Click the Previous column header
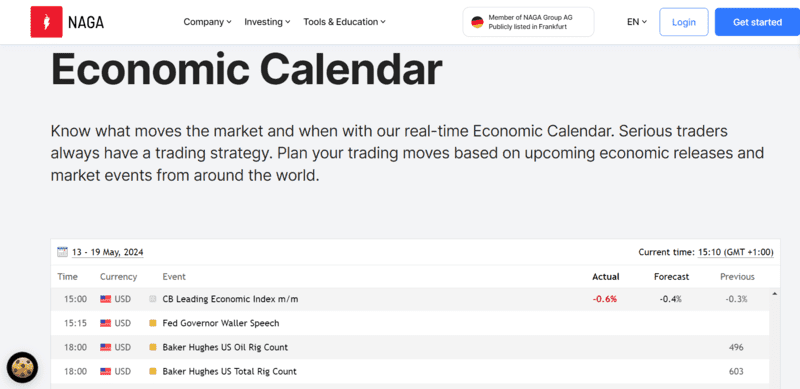This screenshot has height=389, width=800. click(737, 277)
